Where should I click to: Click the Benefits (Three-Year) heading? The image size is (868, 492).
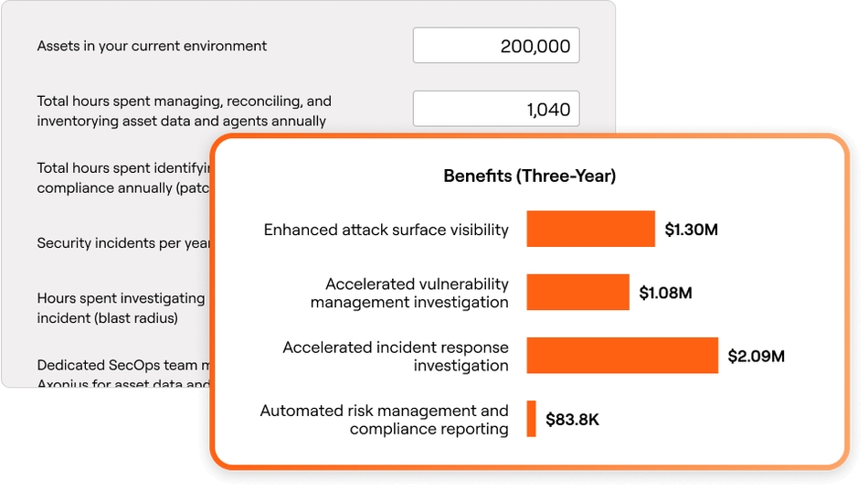click(x=530, y=176)
